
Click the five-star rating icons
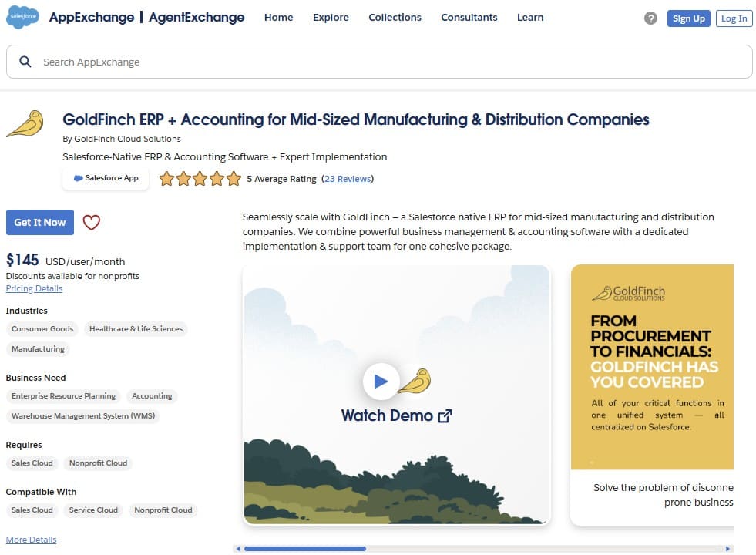tap(200, 178)
